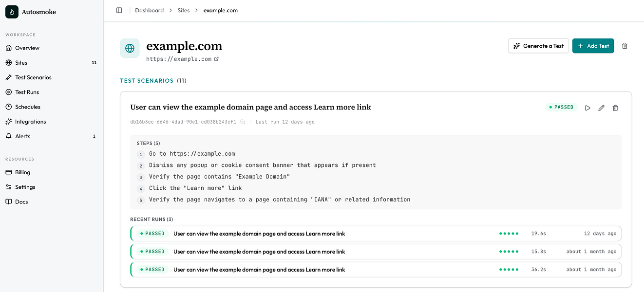The width and height of the screenshot is (644, 292).
Task: Click the Settings sliders icon
Action: coord(9,187)
